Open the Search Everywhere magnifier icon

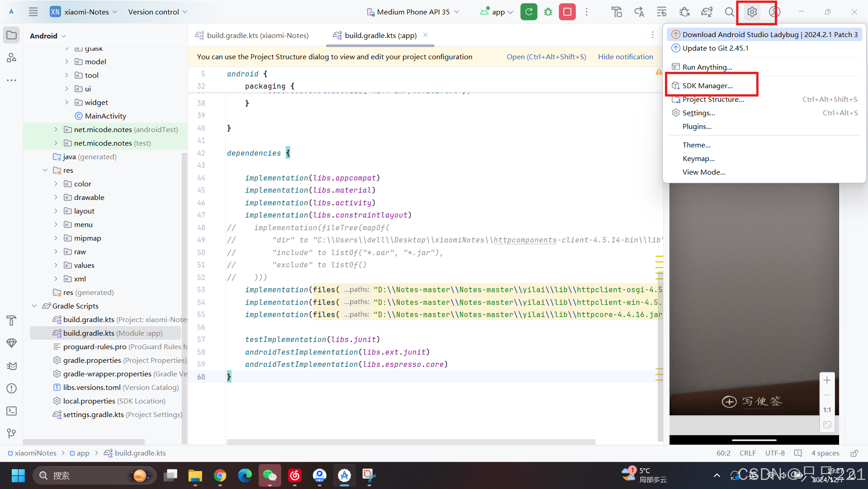pyautogui.click(x=729, y=12)
